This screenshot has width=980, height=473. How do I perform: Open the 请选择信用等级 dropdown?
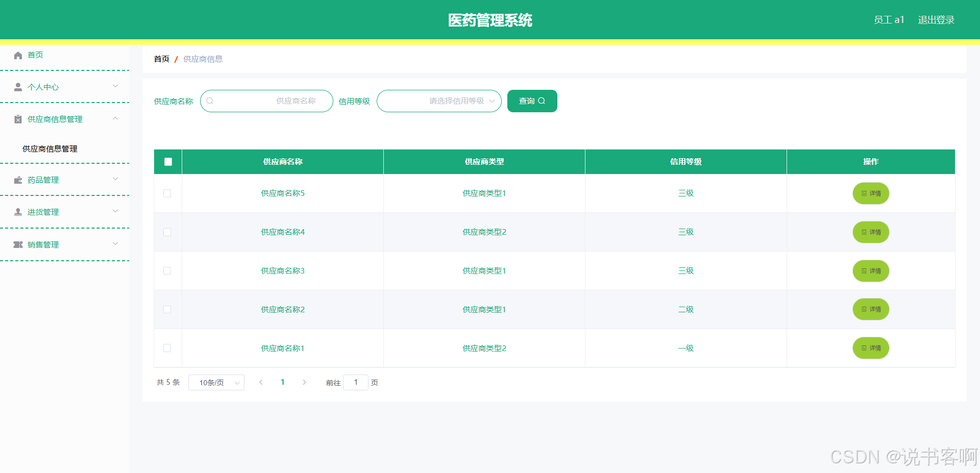(x=439, y=101)
